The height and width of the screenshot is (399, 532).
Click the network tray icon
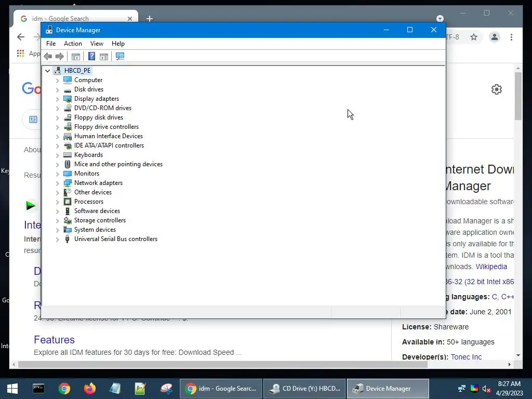pyautogui.click(x=461, y=389)
